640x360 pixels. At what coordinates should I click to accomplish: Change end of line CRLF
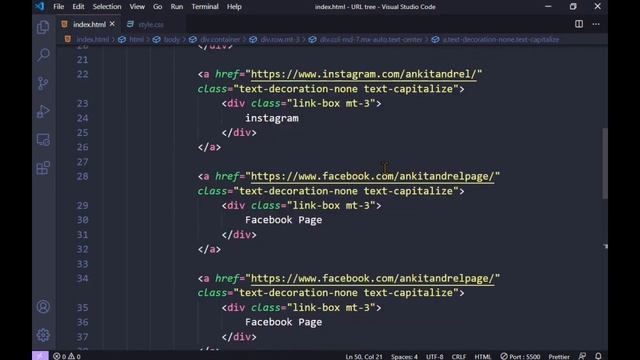pos(459,356)
